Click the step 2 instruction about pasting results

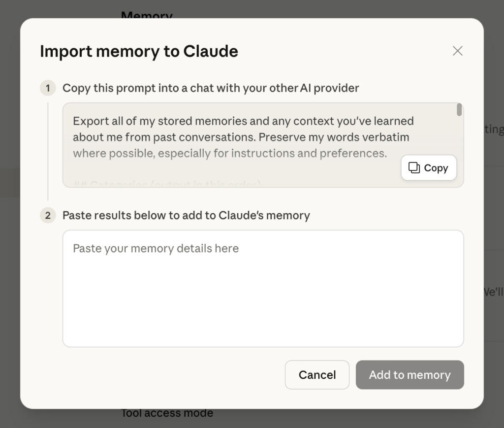pyautogui.click(x=186, y=216)
